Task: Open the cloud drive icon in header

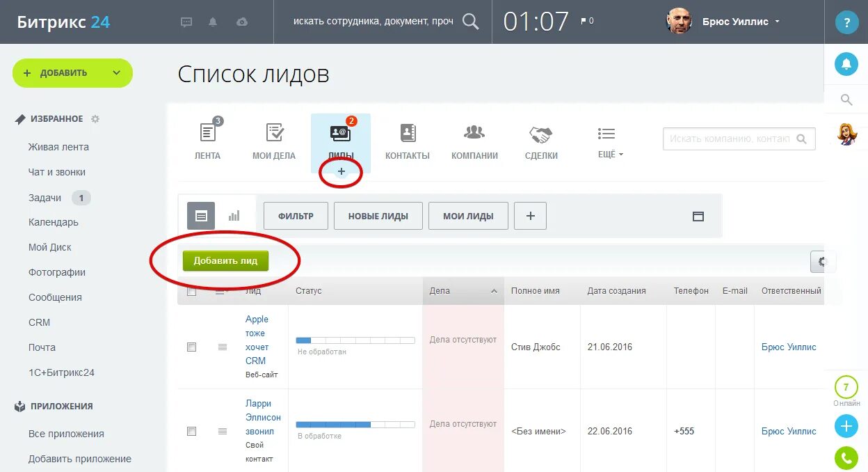Action: (x=242, y=22)
